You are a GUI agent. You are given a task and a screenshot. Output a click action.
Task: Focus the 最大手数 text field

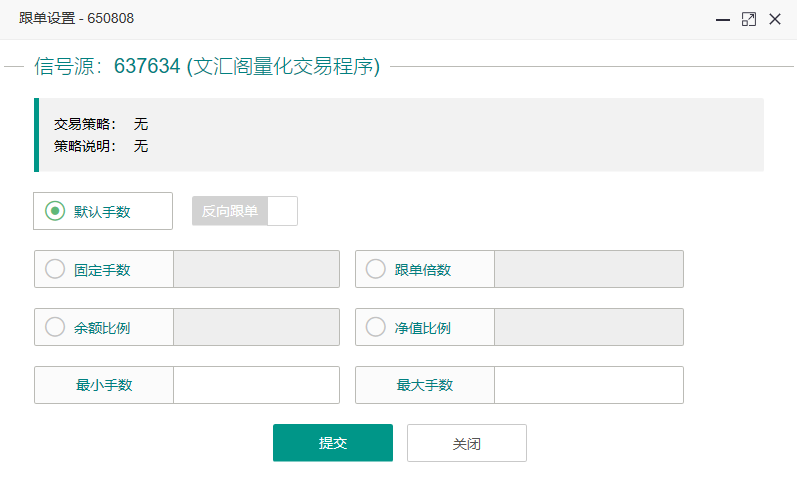[x=588, y=385]
